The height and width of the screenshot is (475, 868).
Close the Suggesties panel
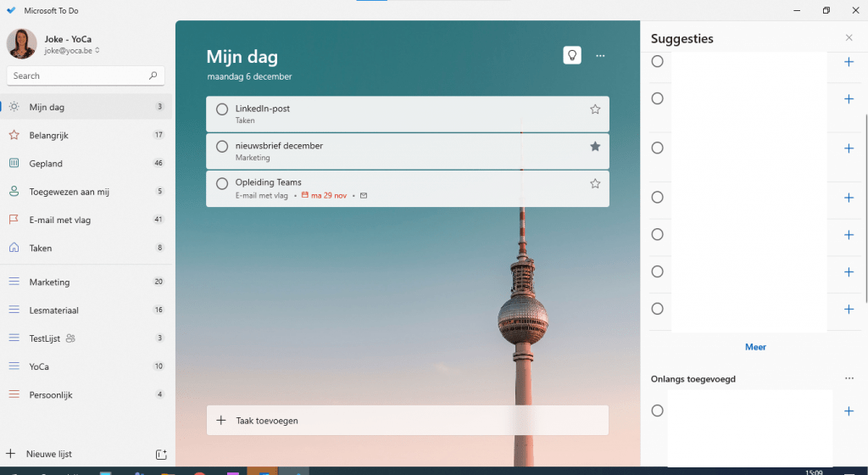point(849,37)
